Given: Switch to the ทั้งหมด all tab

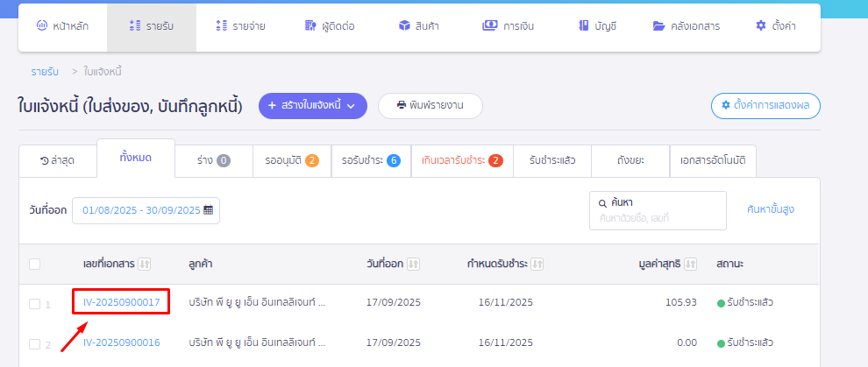Looking at the screenshot, I should pos(136,158).
